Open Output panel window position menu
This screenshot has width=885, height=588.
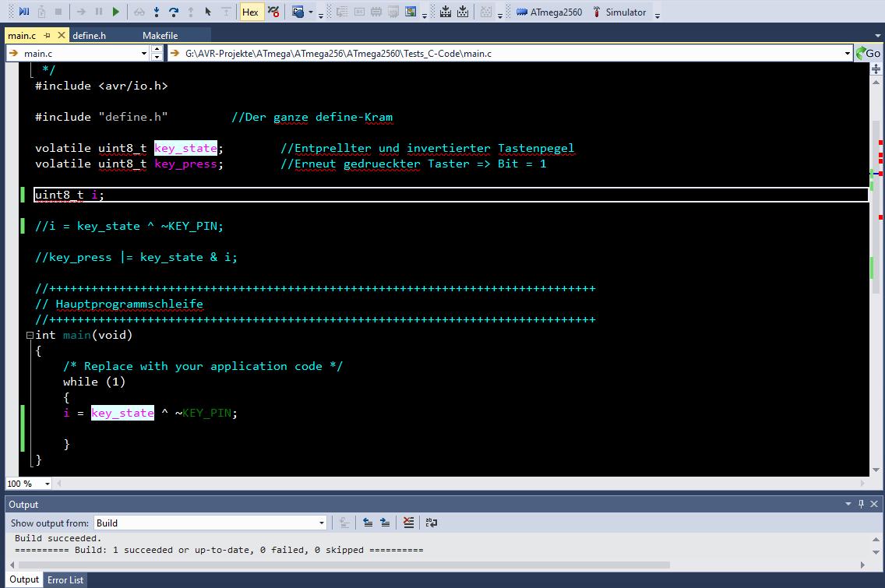[x=848, y=504]
